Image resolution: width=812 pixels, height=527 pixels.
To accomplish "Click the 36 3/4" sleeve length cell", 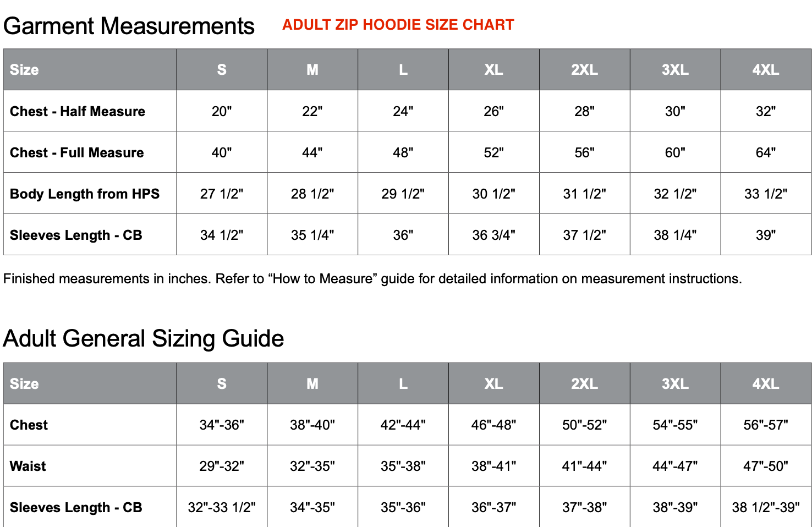I will (x=493, y=235).
